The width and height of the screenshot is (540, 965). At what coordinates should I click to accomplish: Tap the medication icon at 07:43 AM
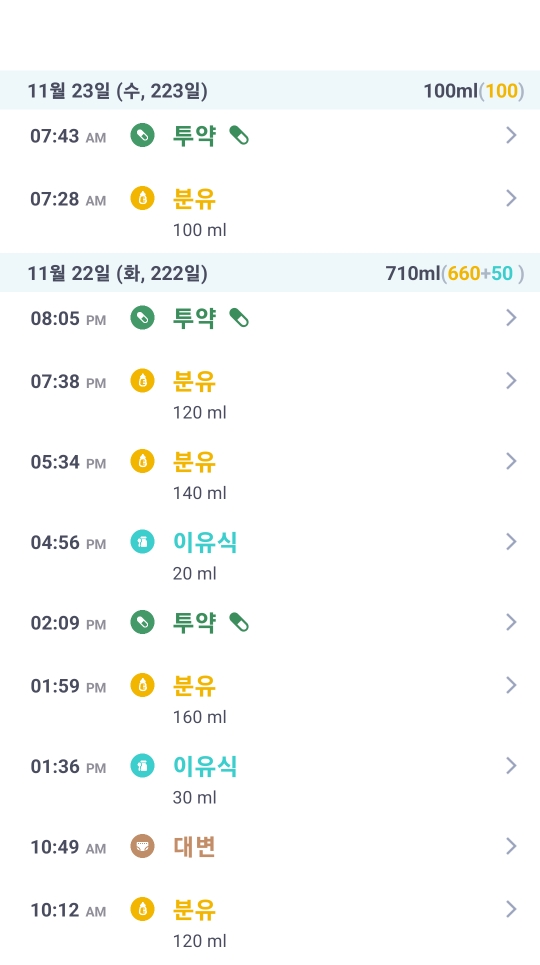[x=142, y=135]
